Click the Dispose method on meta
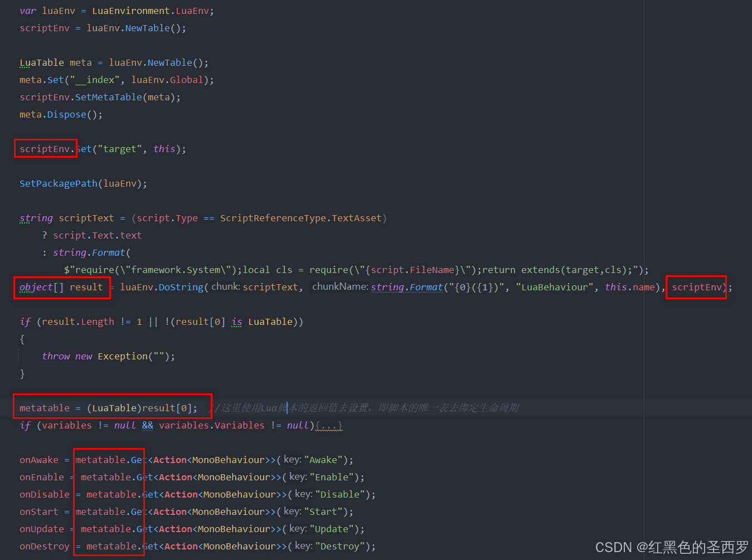 (67, 115)
